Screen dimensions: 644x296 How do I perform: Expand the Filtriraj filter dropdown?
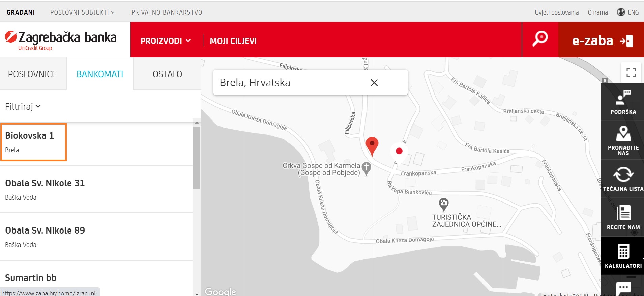[x=23, y=107]
